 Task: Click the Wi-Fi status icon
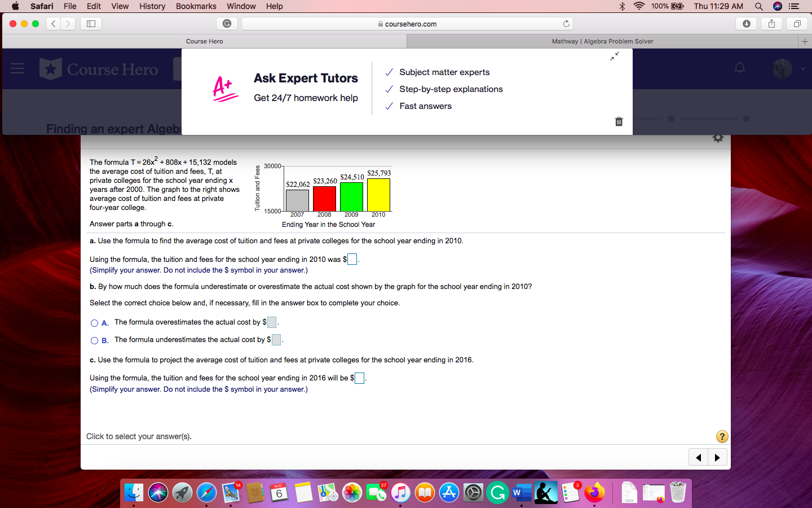click(x=639, y=6)
